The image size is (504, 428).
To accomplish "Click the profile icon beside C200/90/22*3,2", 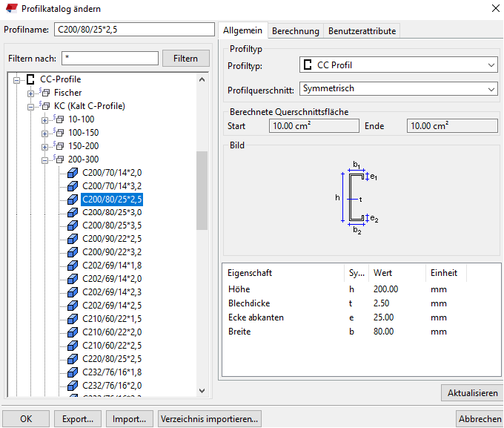I will click(x=73, y=252).
